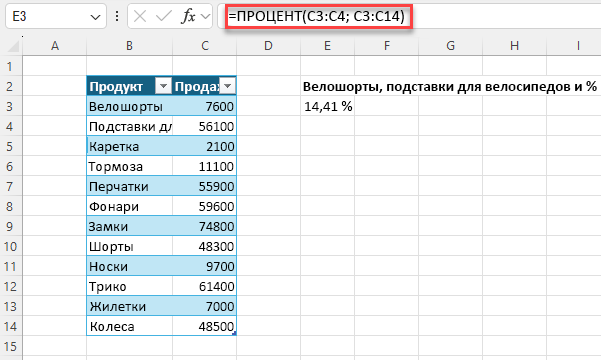Screen dimensions: 601x360
Task: Select row 10 header
Action: tap(11, 246)
